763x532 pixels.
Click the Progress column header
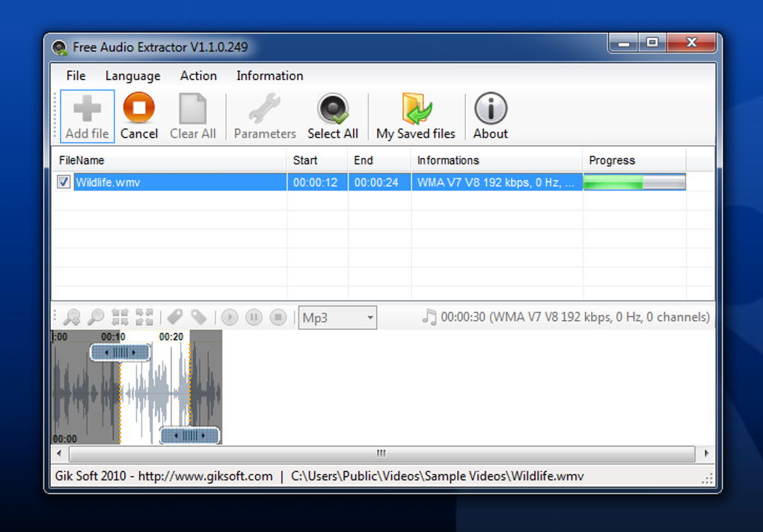click(634, 160)
